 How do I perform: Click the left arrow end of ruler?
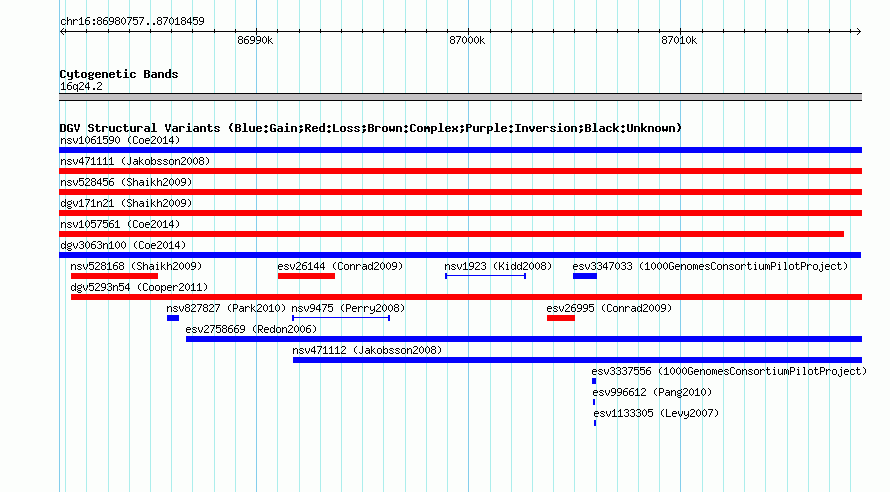point(63,31)
